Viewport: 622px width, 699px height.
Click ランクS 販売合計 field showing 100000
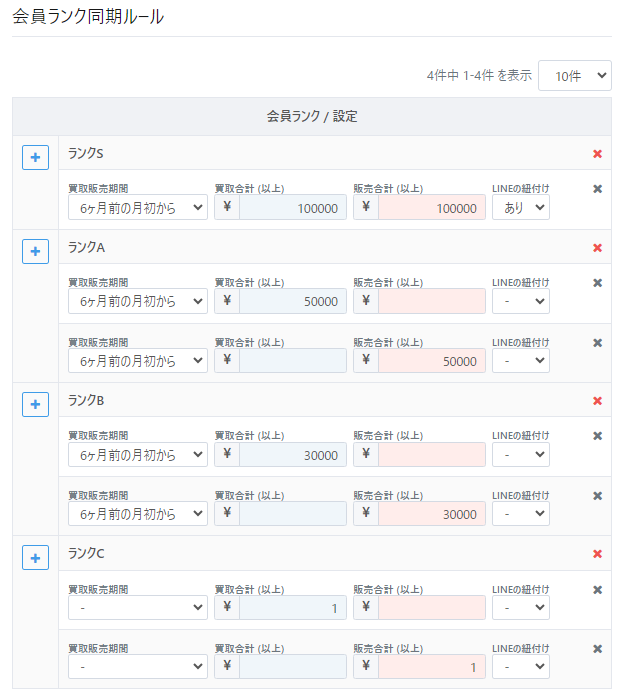431,207
